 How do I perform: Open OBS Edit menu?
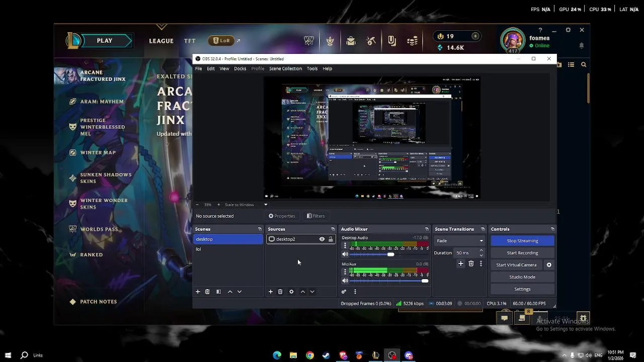point(211,69)
